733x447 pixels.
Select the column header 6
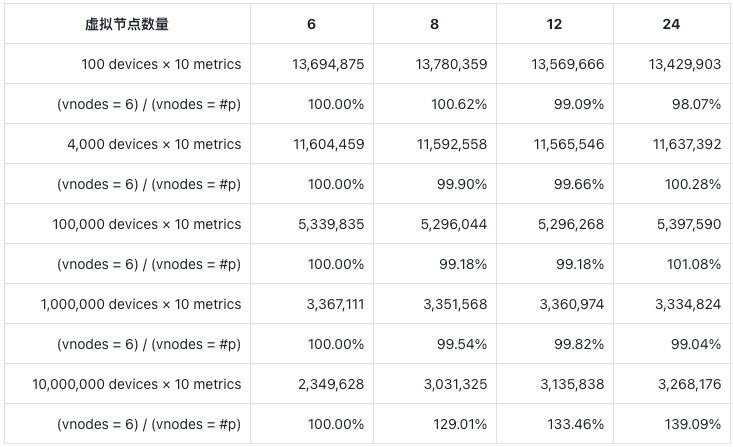pyautogui.click(x=312, y=24)
